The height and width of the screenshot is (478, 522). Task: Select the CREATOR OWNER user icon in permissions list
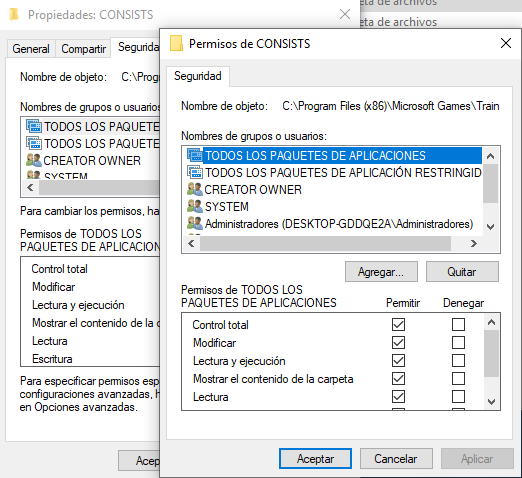coord(195,189)
